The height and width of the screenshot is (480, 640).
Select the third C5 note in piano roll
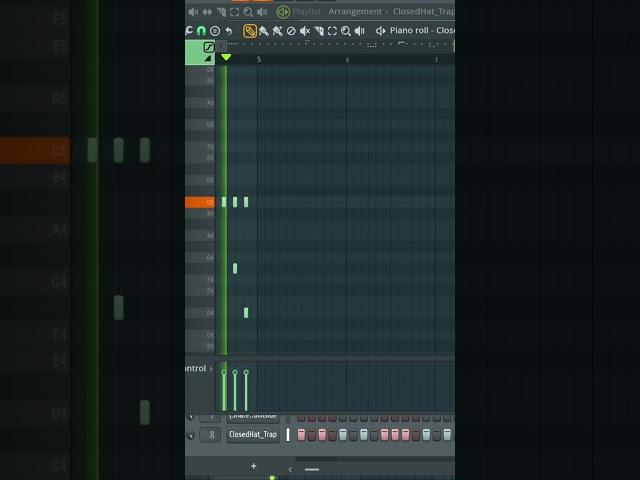tap(246, 202)
